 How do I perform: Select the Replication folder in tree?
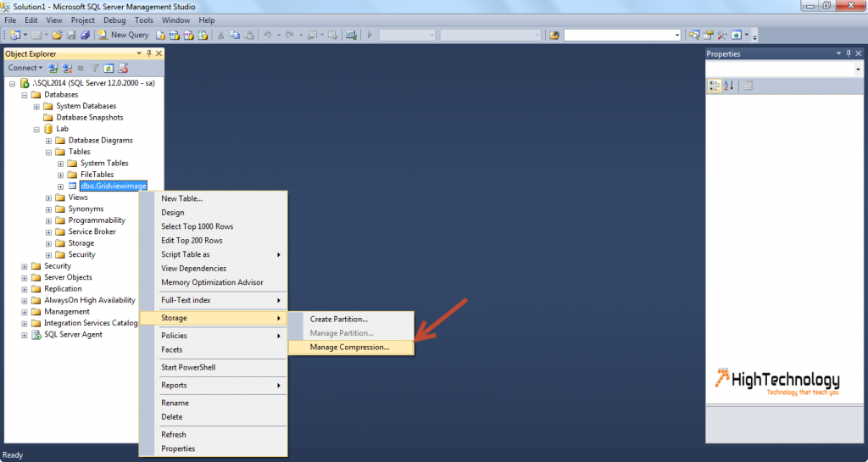[x=63, y=289]
